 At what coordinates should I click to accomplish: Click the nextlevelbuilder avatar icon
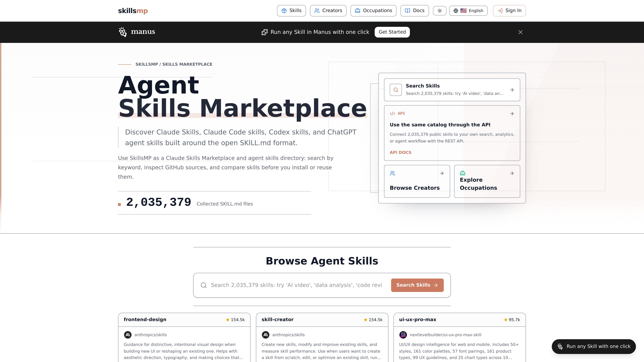(403, 335)
